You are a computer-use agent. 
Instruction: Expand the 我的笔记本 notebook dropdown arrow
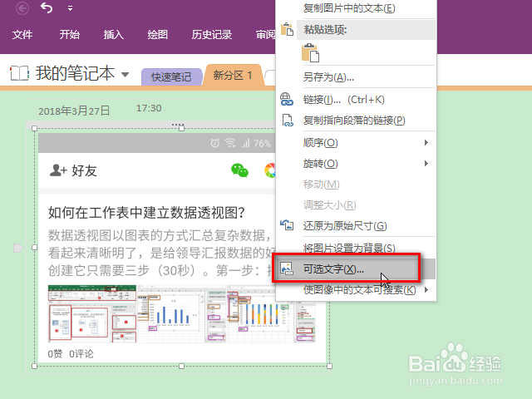click(125, 74)
